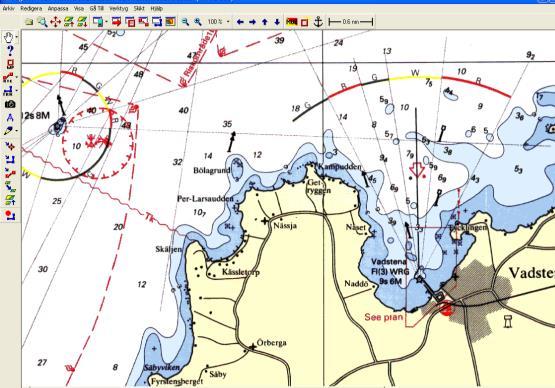
Task: Activate the letter A text annotation tool
Action: point(10,118)
